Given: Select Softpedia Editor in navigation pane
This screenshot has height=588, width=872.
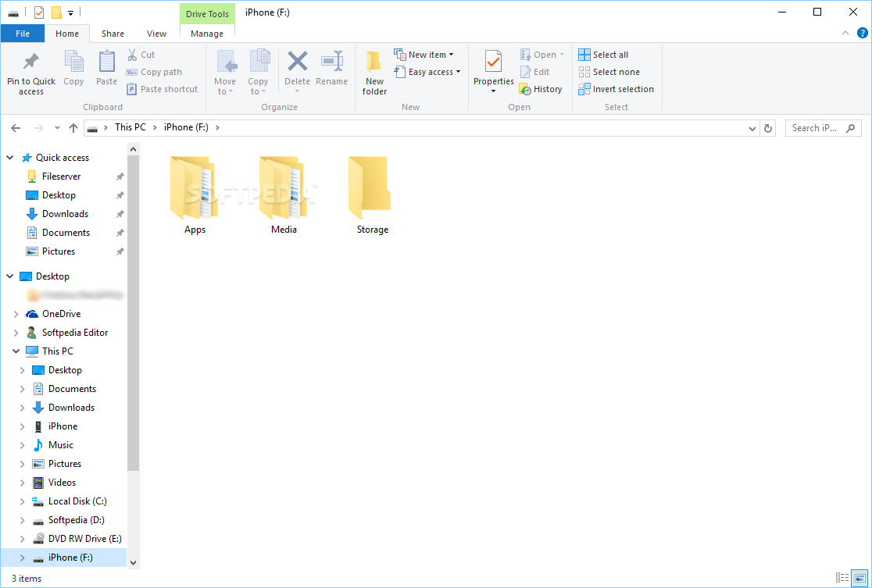Looking at the screenshot, I should click(75, 333).
